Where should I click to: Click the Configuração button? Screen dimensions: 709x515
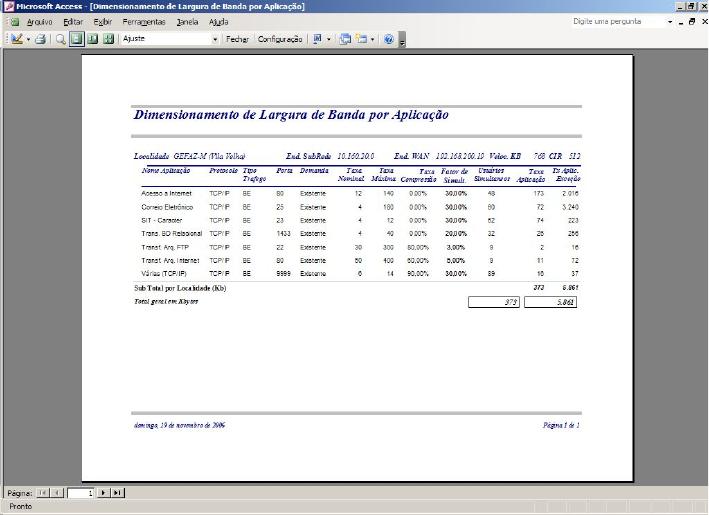280,39
